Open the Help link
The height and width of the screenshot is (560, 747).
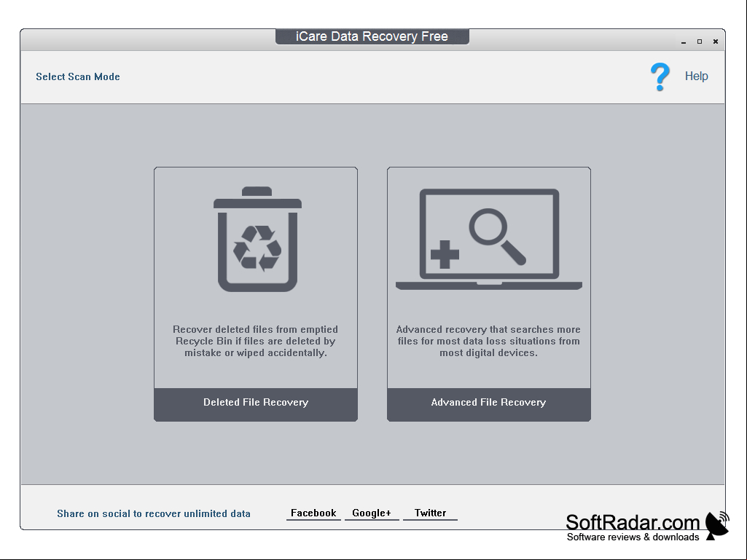[x=696, y=76]
